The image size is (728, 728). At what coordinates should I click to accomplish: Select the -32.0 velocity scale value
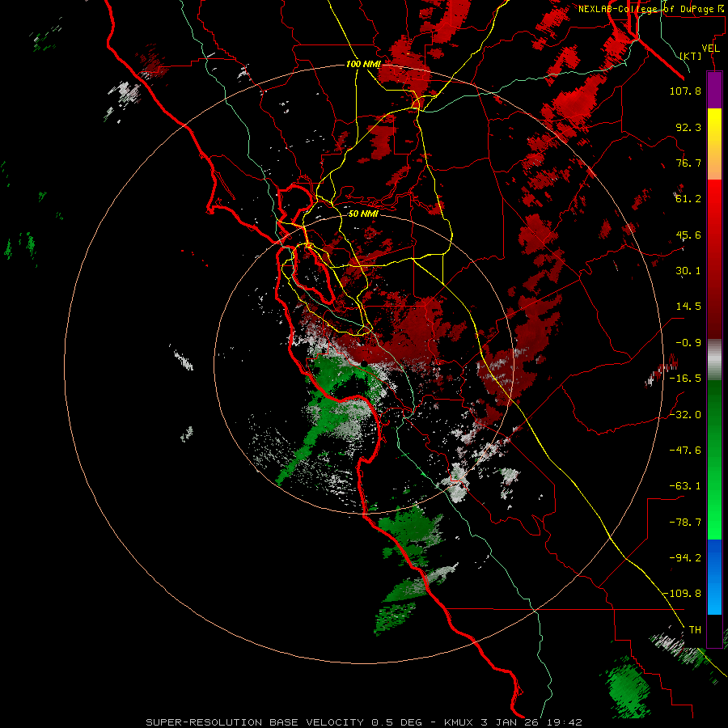coord(685,415)
